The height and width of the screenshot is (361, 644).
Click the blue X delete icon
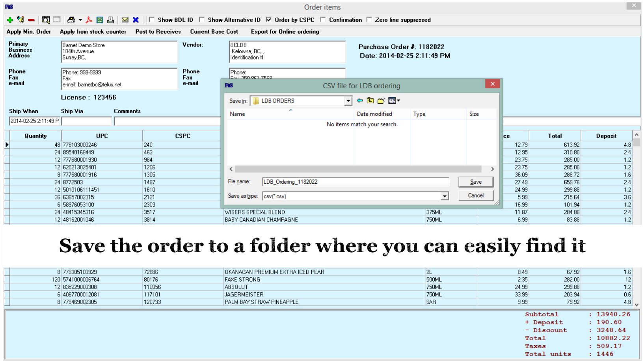pos(136,20)
